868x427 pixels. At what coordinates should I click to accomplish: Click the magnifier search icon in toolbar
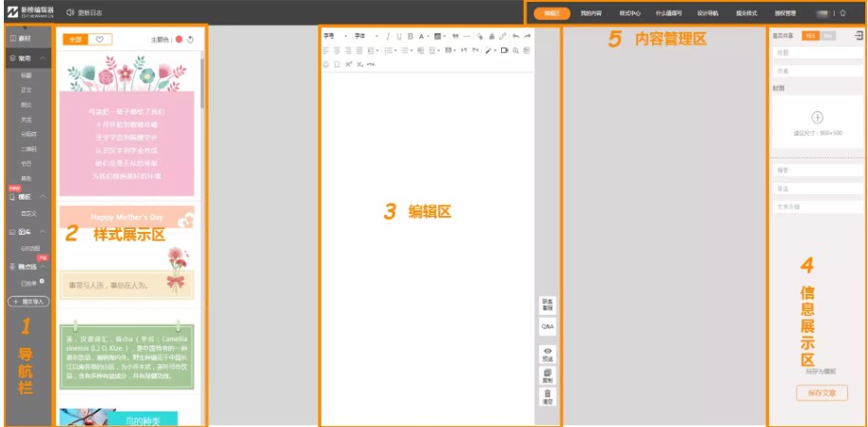point(515,50)
